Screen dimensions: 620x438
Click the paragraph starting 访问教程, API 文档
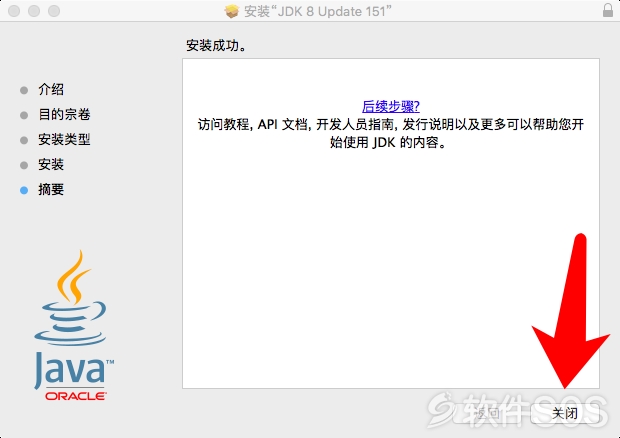click(x=391, y=133)
